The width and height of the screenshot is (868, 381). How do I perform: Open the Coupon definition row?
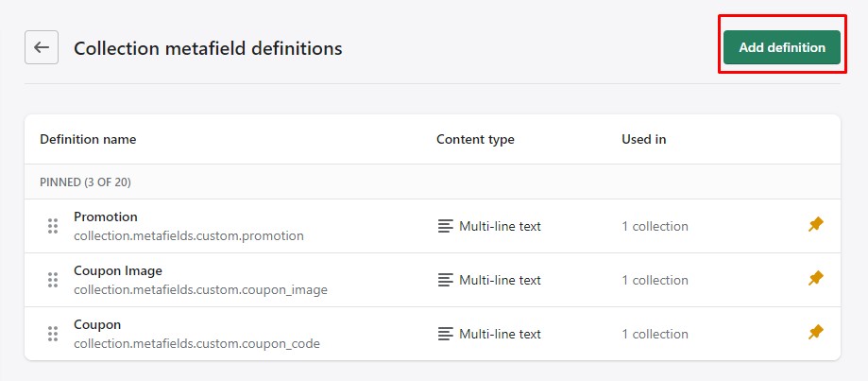pyautogui.click(x=97, y=324)
